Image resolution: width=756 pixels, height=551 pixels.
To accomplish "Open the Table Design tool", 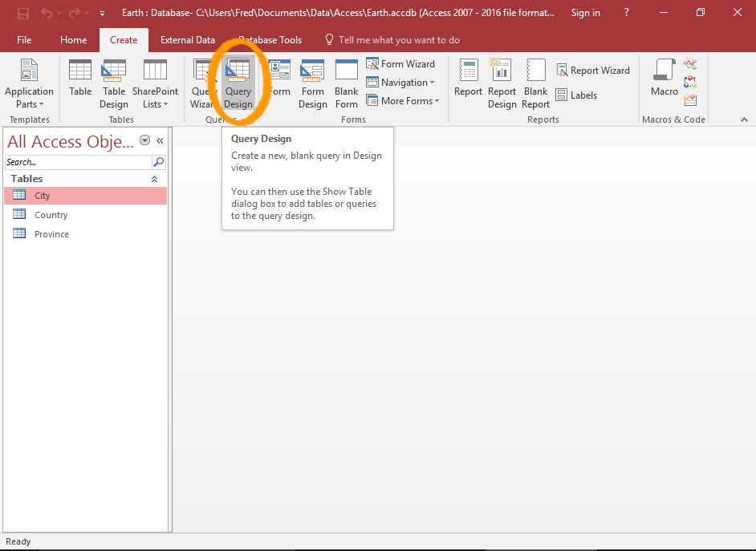I will [x=114, y=83].
